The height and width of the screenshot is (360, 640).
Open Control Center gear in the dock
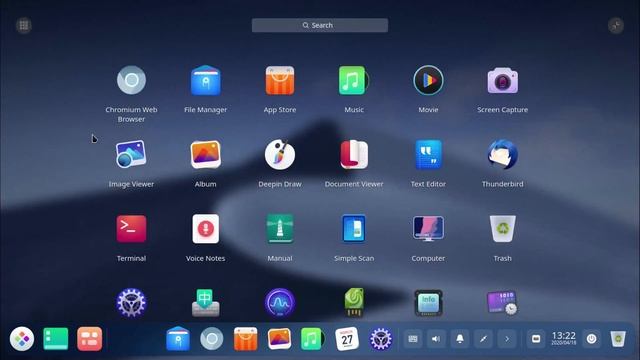(x=380, y=339)
